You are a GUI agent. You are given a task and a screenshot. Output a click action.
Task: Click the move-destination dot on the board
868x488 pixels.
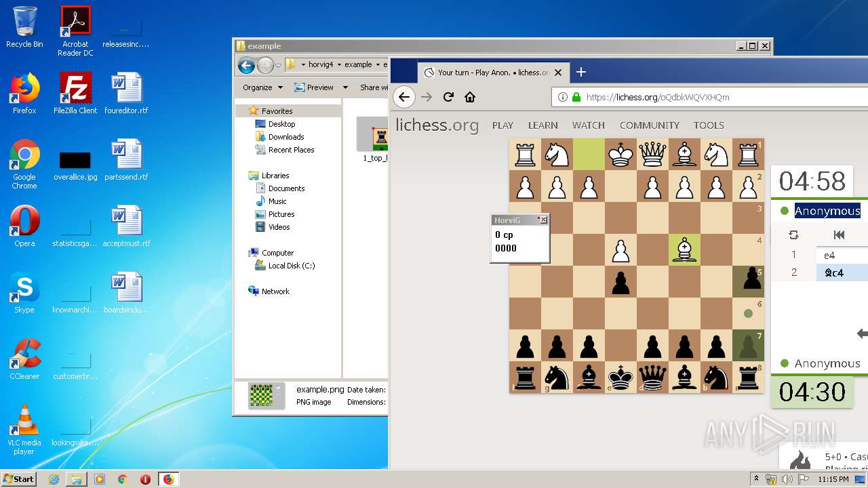(748, 314)
